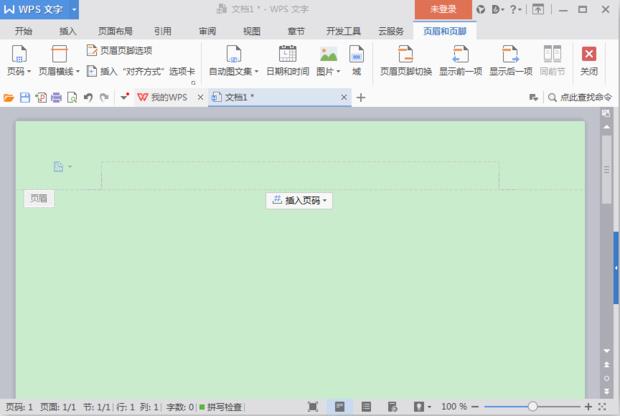The height and width of the screenshot is (416, 620).
Task: Switch to the 插入 ribbon tab
Action: pos(68,31)
